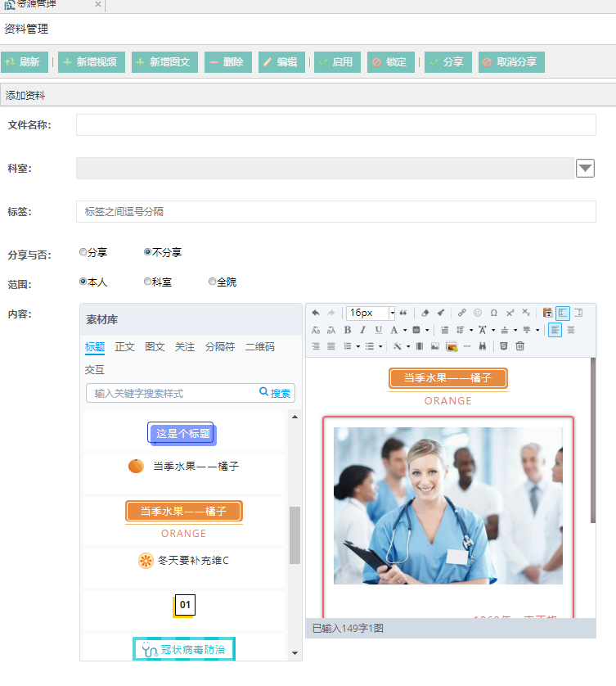Click the auto-typeset magic wand icon
This screenshot has width=616, height=686.
[x=397, y=346]
